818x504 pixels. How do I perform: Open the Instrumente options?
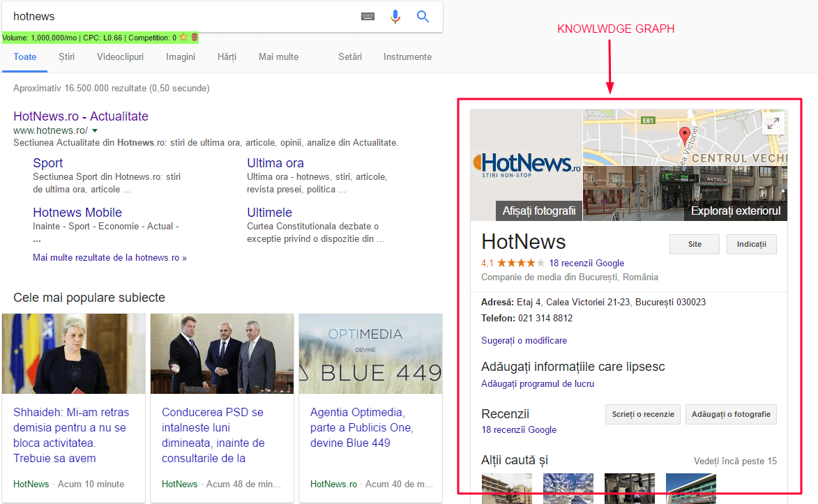407,57
